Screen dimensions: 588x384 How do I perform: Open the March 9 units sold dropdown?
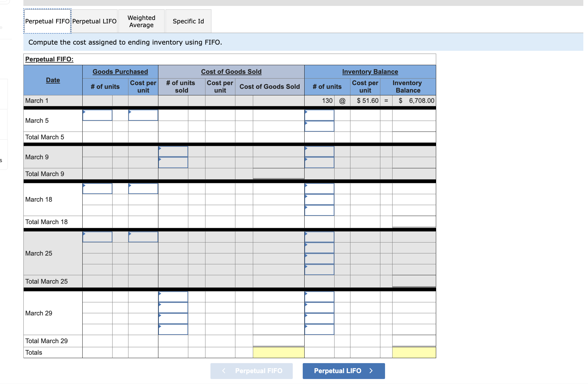click(173, 151)
